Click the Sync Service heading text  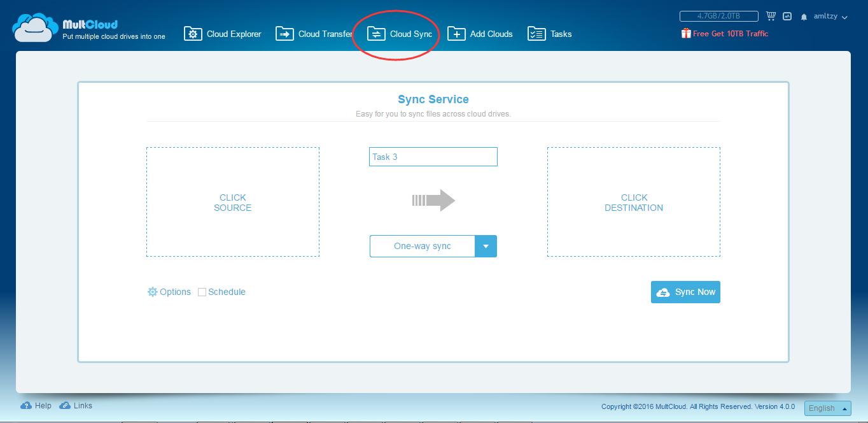click(433, 99)
